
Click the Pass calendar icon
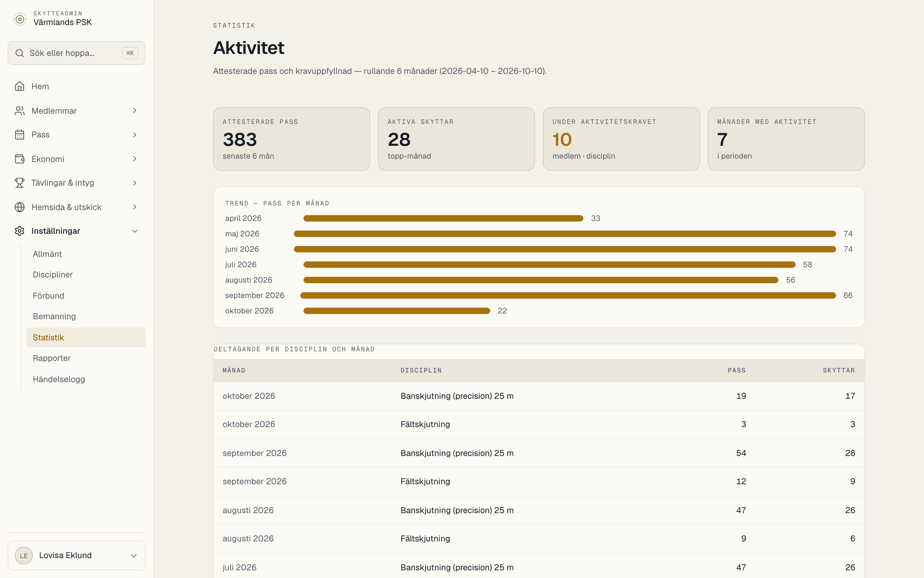coord(20,135)
